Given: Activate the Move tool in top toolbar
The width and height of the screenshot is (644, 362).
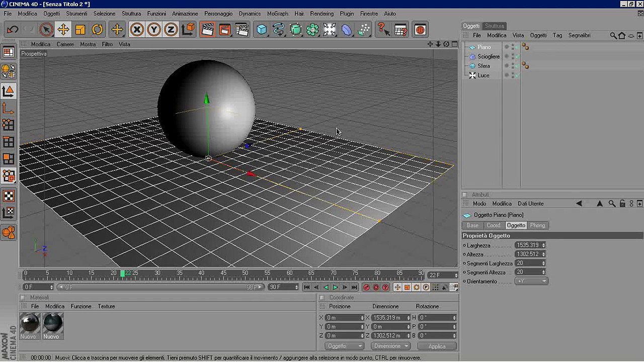Looking at the screenshot, I should (x=63, y=30).
